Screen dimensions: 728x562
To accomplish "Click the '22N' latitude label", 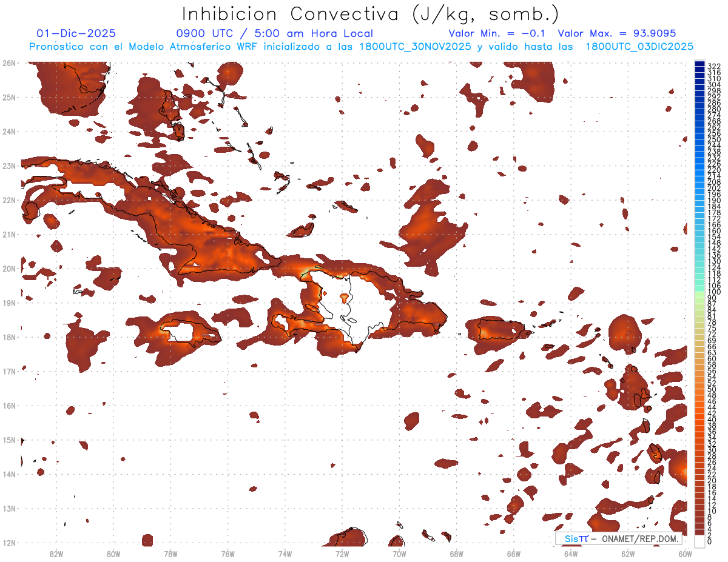I will pos(9,200).
